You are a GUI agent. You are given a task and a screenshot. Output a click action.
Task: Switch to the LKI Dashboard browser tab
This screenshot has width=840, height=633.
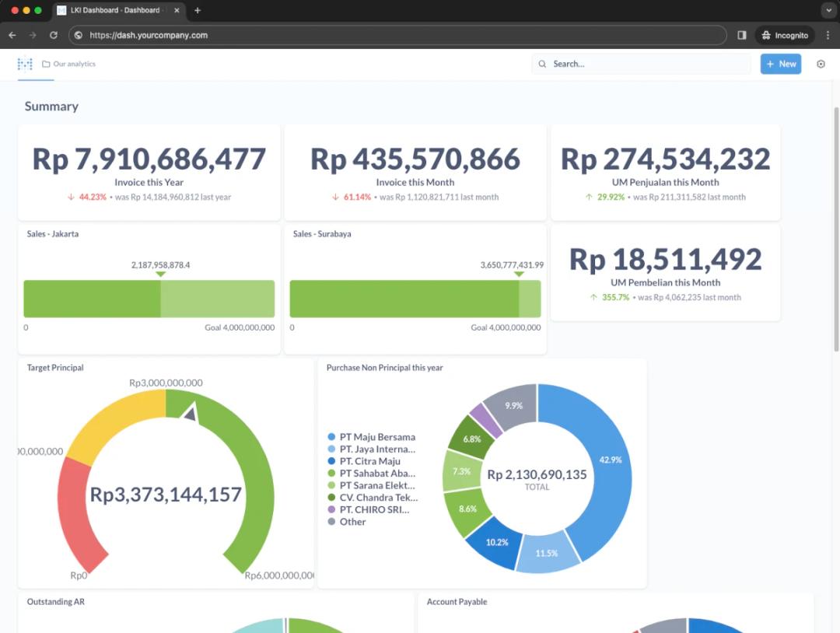tap(117, 11)
